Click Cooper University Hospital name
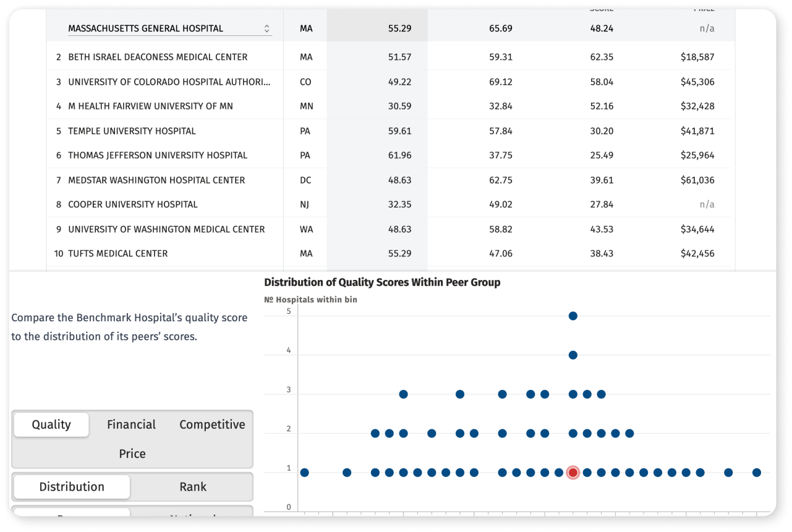 [133, 205]
